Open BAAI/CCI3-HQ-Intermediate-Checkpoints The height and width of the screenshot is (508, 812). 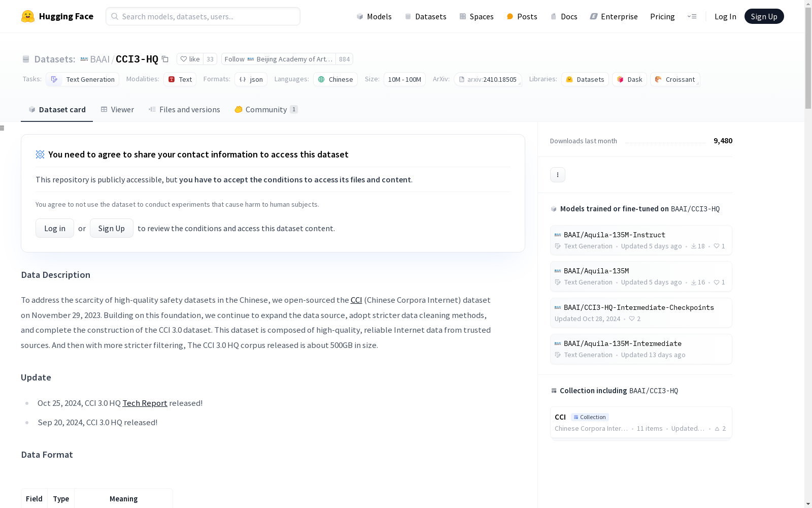point(641,312)
